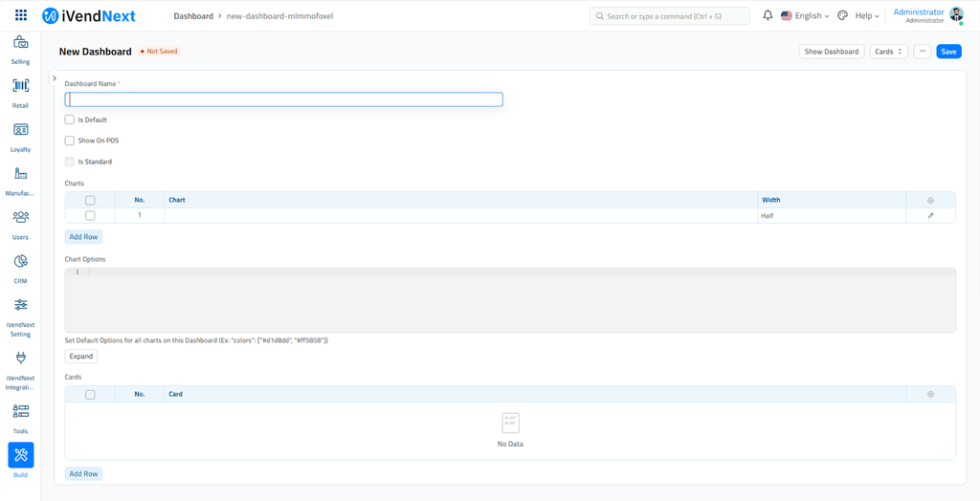Open the CRM sidebar icon

point(20,261)
